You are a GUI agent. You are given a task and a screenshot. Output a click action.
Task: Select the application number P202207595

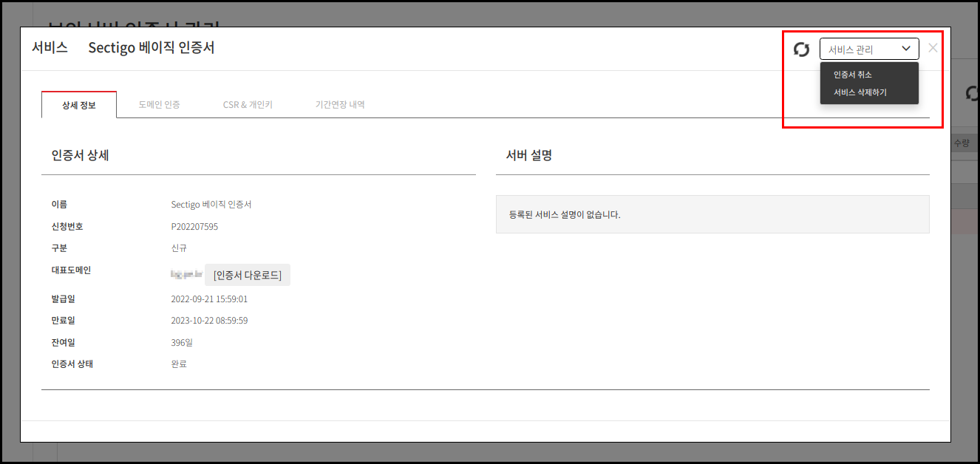click(x=194, y=227)
